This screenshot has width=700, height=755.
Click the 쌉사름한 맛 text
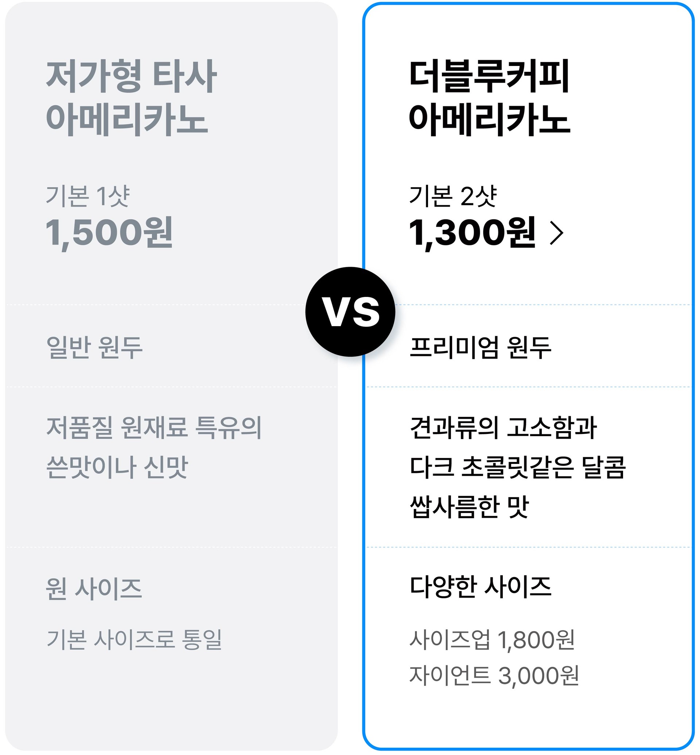coord(469,506)
